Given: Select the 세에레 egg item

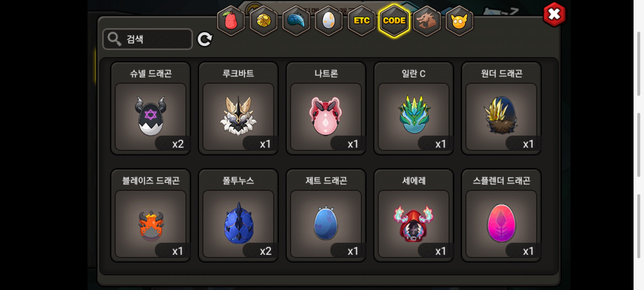Looking at the screenshot, I should point(414,215).
